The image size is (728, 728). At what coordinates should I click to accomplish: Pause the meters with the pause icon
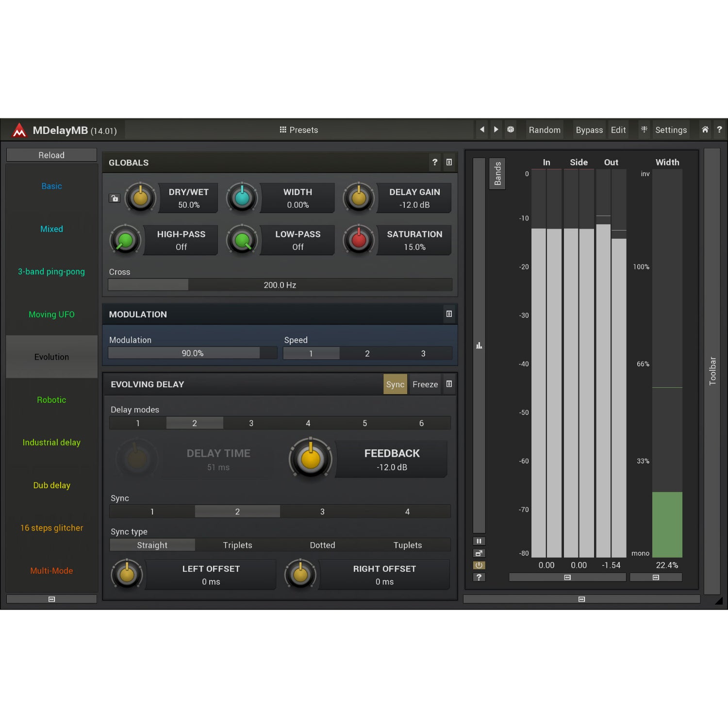(x=479, y=541)
